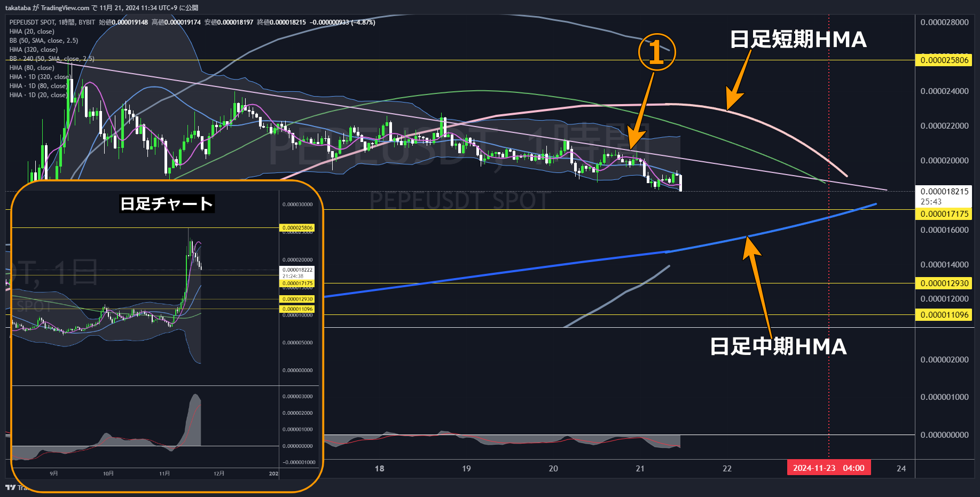Click the yellow 0.000017175 label on main price axis
Screen dimensions: 980x497
coord(944,214)
